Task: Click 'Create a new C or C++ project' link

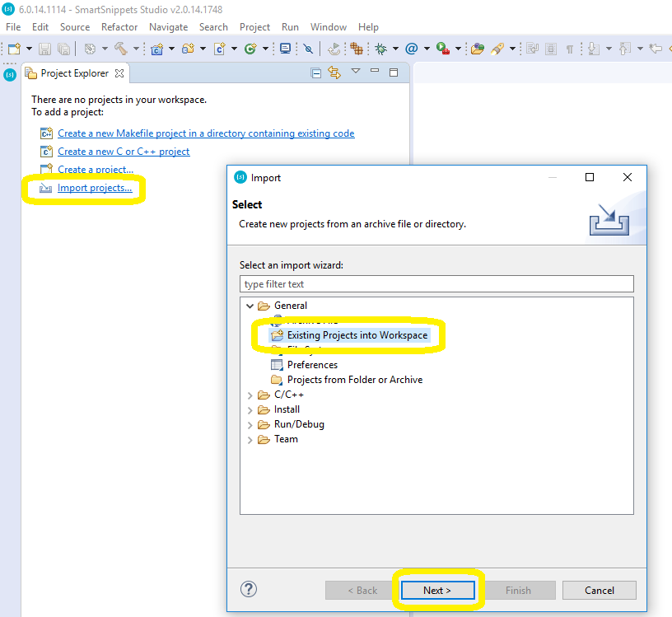Action: tap(124, 152)
